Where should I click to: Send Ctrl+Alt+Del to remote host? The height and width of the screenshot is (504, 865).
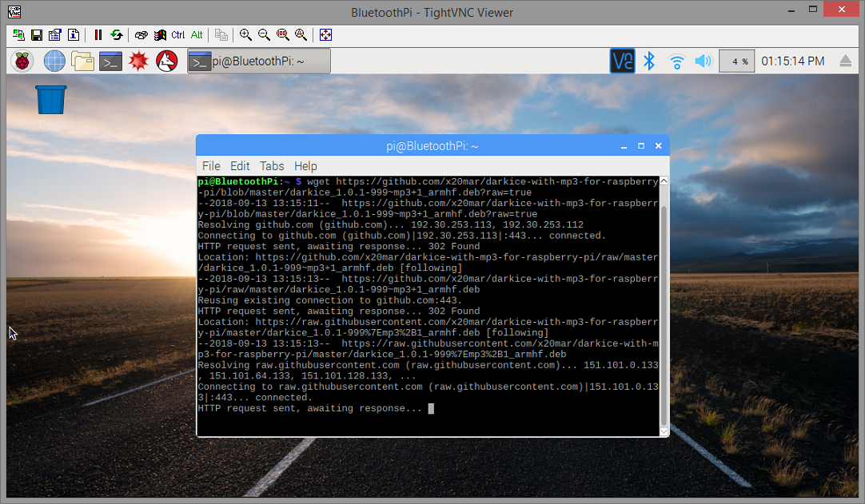point(142,34)
